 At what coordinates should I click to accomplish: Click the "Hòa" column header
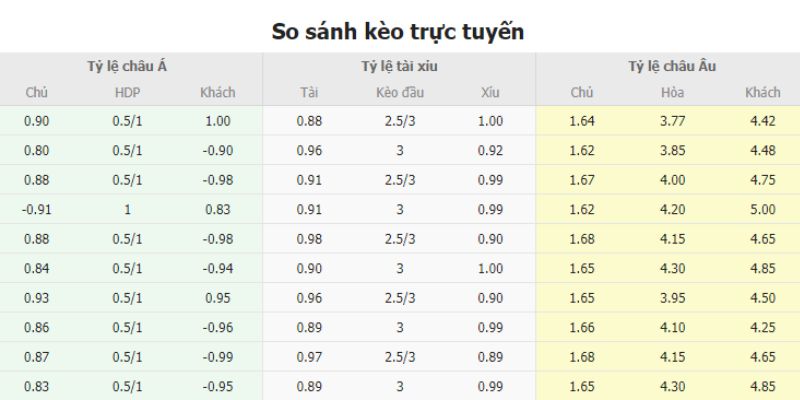672,93
